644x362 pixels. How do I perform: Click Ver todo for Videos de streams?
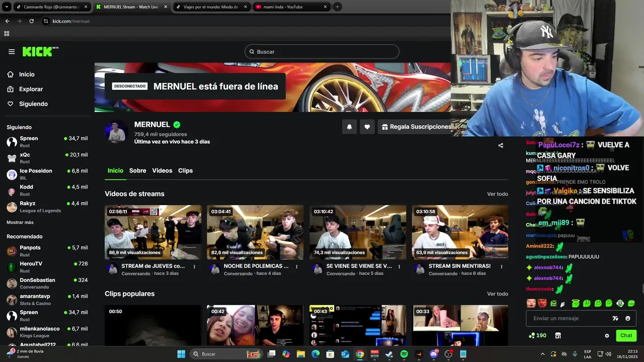(x=497, y=194)
